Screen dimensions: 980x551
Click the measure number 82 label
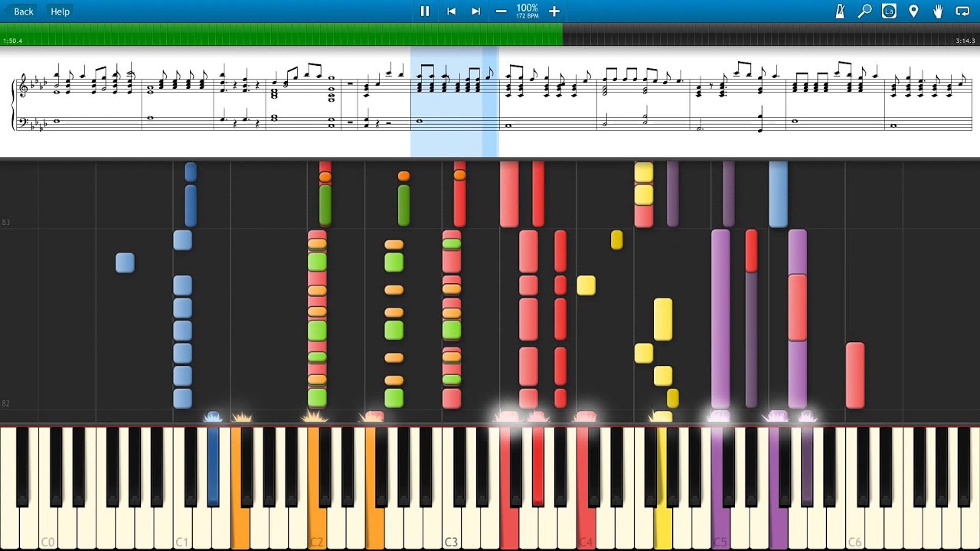coord(5,403)
